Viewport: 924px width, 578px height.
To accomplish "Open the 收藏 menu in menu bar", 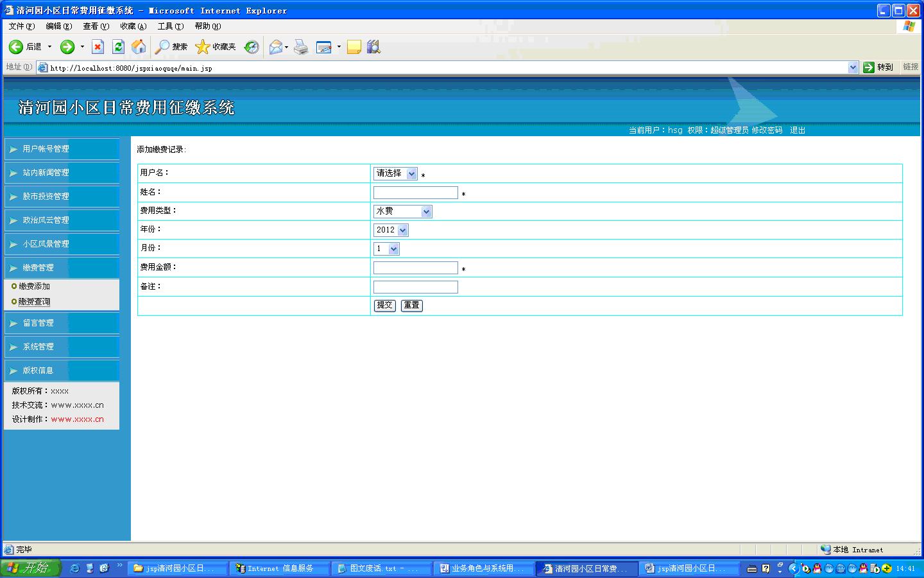I will 133,26.
